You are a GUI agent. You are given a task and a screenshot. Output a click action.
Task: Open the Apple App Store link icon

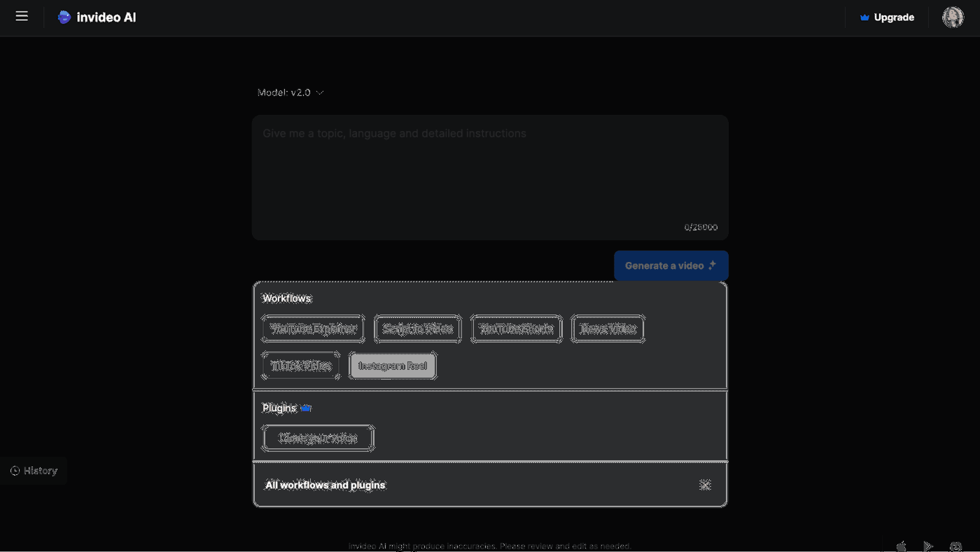point(901,546)
